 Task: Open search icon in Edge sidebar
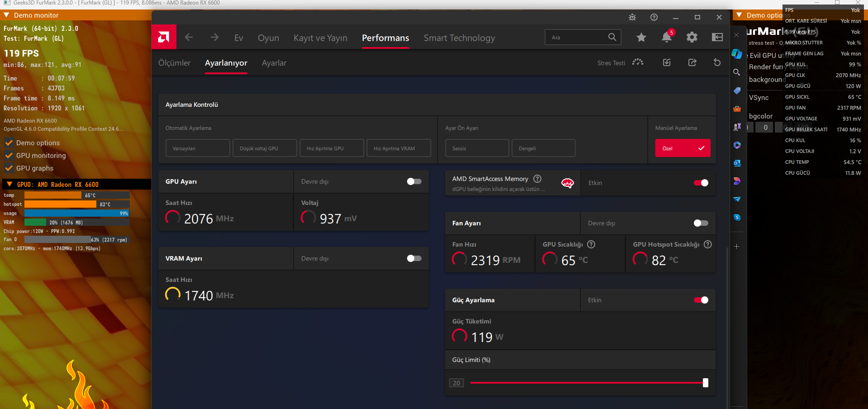point(737,72)
